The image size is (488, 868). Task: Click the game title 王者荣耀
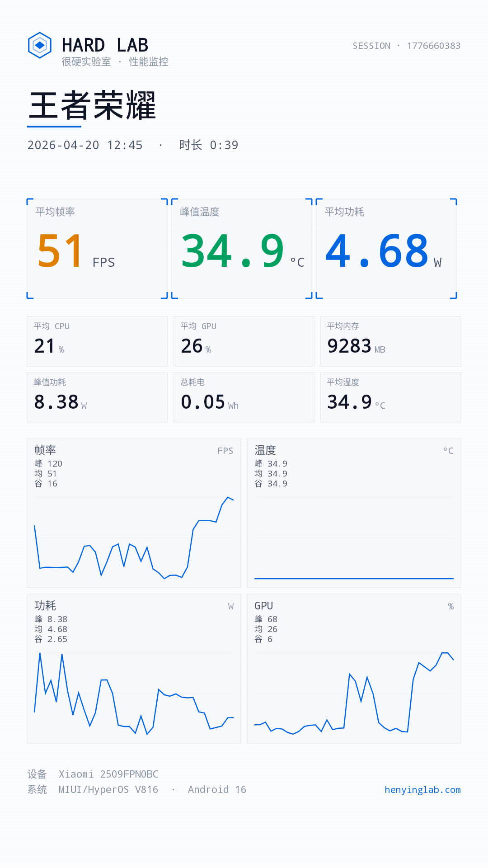(92, 105)
